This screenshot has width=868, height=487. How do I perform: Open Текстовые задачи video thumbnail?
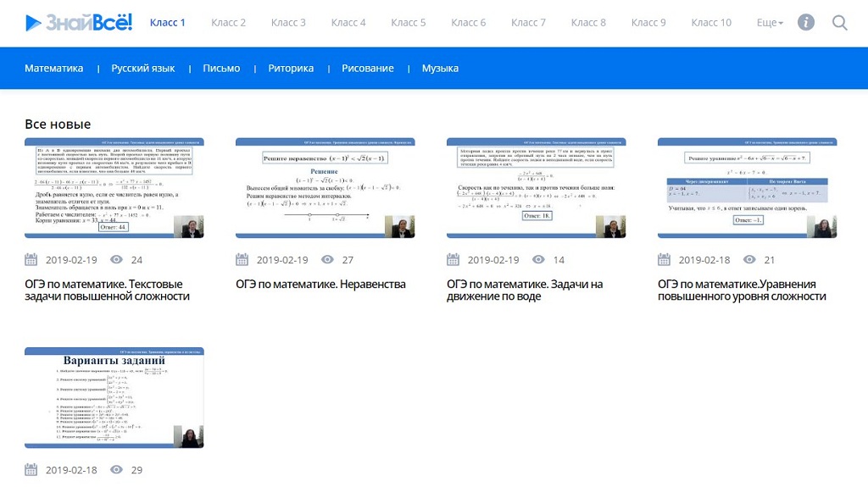[114, 188]
